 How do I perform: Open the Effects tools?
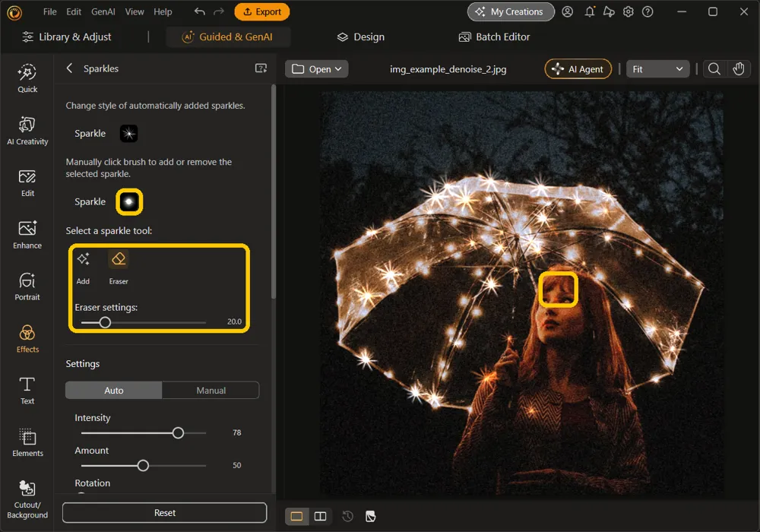27,339
